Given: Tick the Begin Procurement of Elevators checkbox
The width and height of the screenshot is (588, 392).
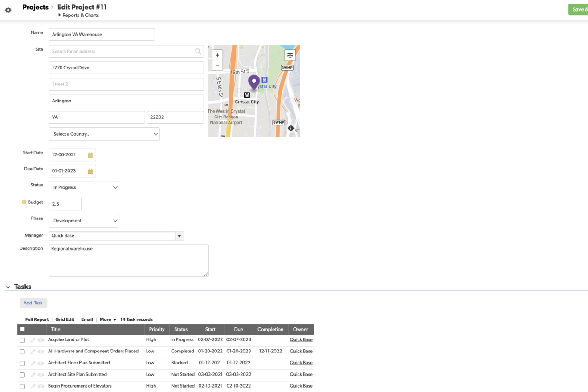Looking at the screenshot, I should 22,386.
